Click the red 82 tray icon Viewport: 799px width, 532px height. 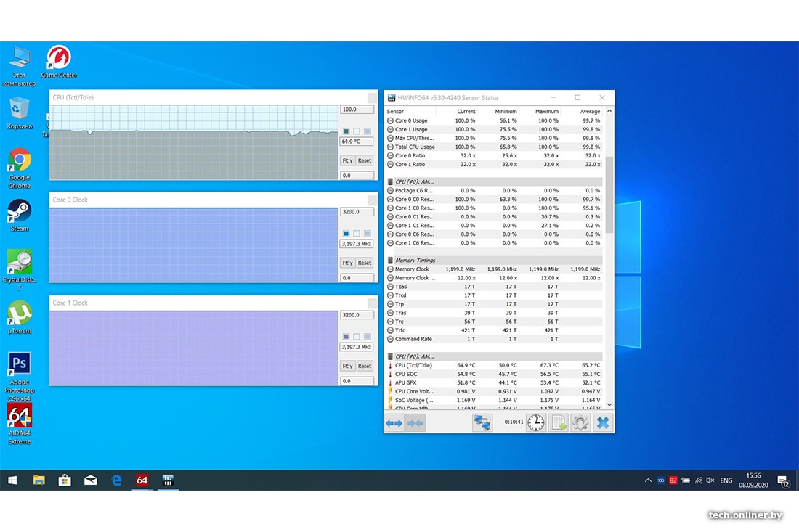(673, 480)
